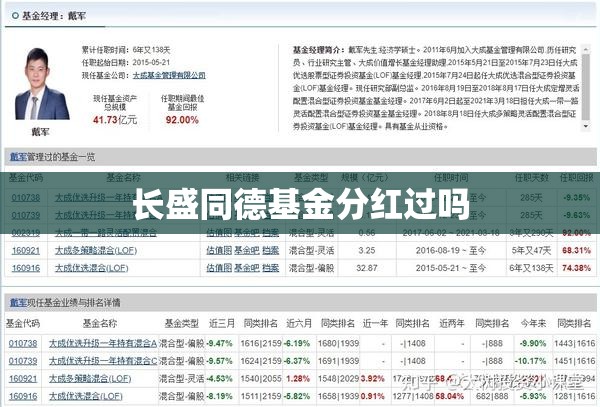This screenshot has width=600, height=407.
Task: Click the total asset value 41.73亿元
Action: (x=115, y=120)
